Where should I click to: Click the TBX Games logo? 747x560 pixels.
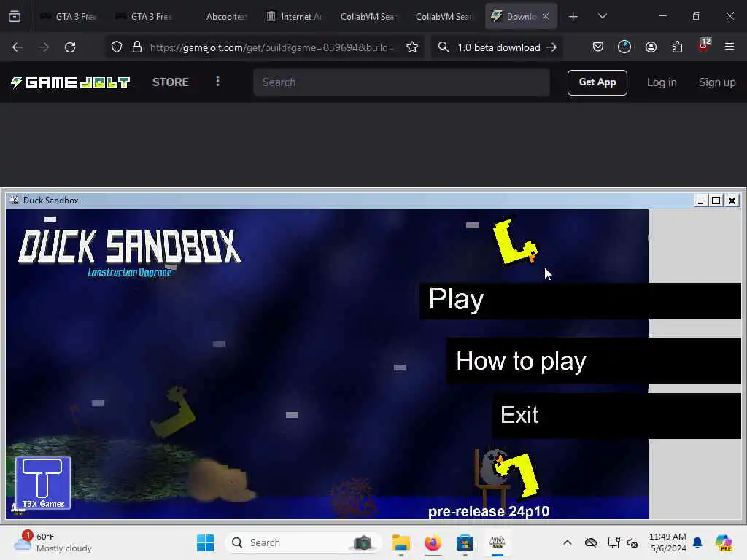[x=43, y=483]
